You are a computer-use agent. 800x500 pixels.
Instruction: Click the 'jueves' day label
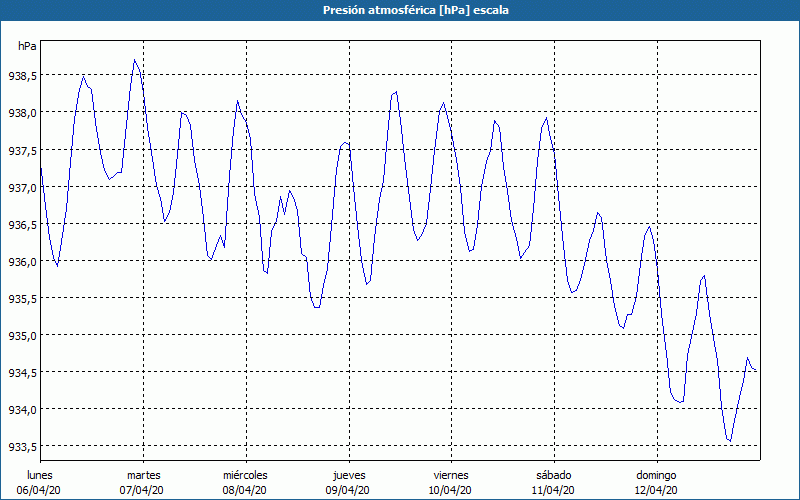[x=349, y=475]
